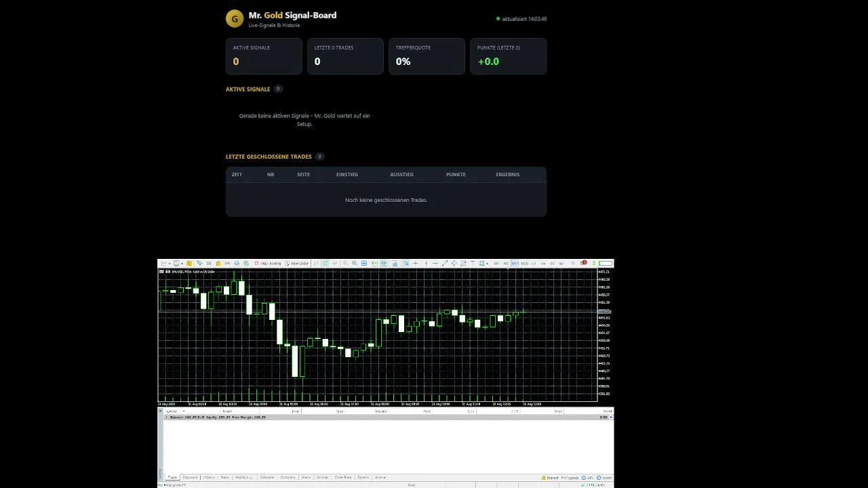
Task: Click the AUSSTIEG column header
Action: 401,175
